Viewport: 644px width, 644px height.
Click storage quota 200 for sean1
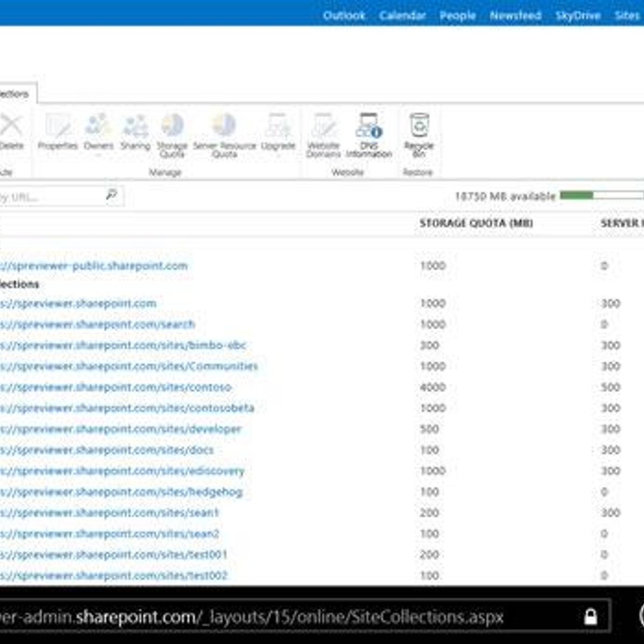[x=429, y=513]
